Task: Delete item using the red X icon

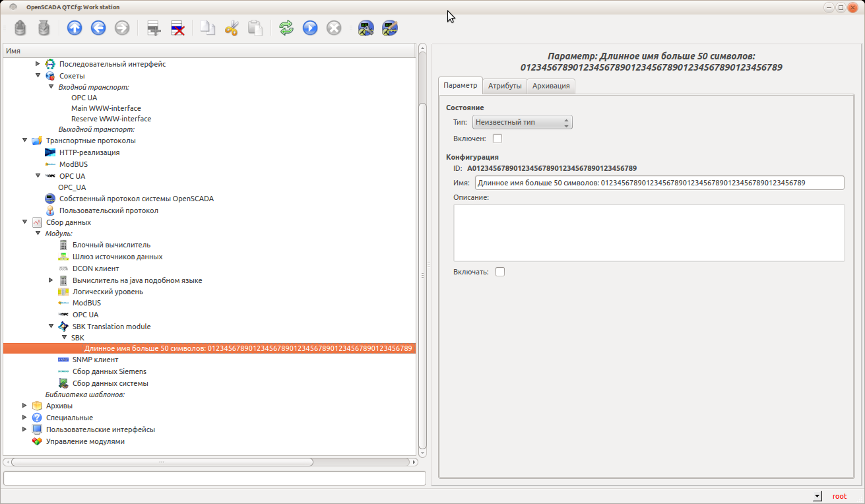Action: pos(177,28)
